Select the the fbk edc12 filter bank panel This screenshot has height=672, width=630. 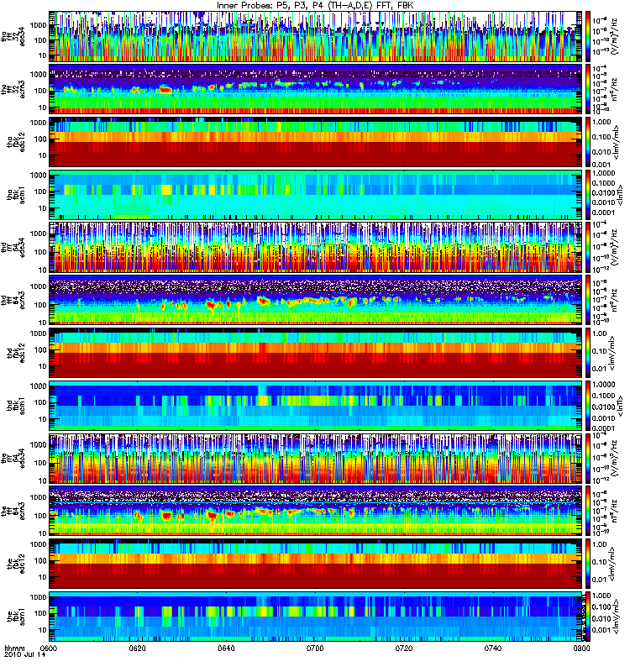pyautogui.click(x=316, y=564)
